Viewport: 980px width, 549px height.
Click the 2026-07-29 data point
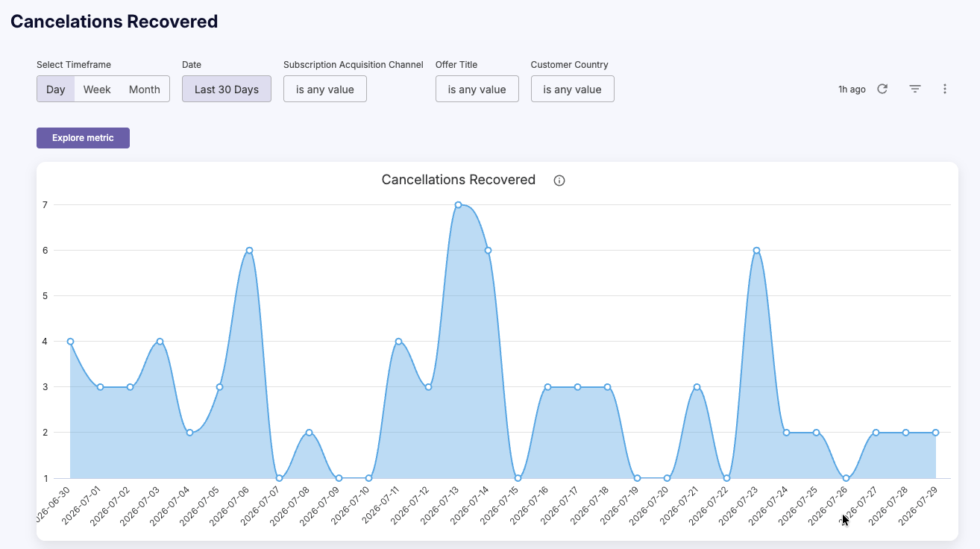[x=935, y=433]
